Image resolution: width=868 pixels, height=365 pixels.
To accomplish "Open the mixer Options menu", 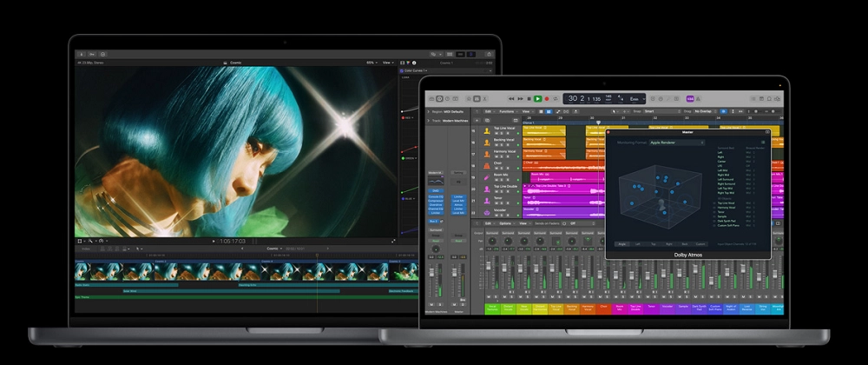I will pyautogui.click(x=505, y=223).
